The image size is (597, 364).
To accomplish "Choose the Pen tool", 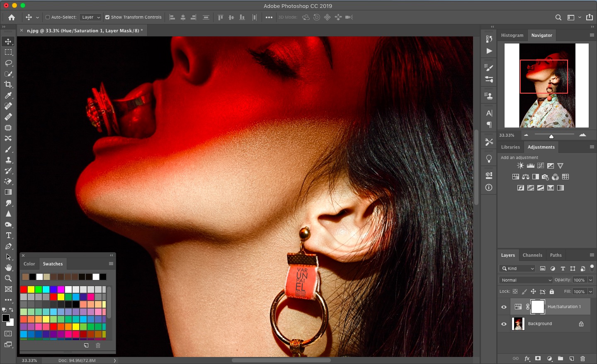I will [x=8, y=246].
